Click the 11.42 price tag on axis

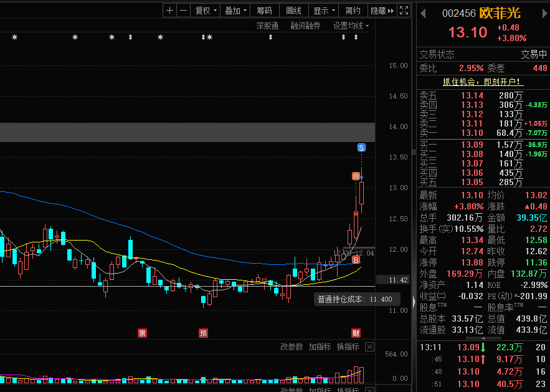[392, 280]
